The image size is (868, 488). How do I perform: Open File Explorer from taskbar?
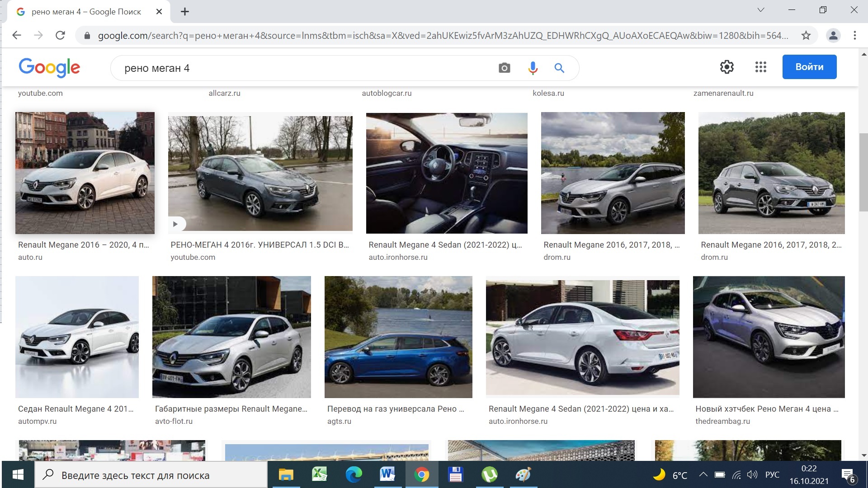(x=286, y=475)
